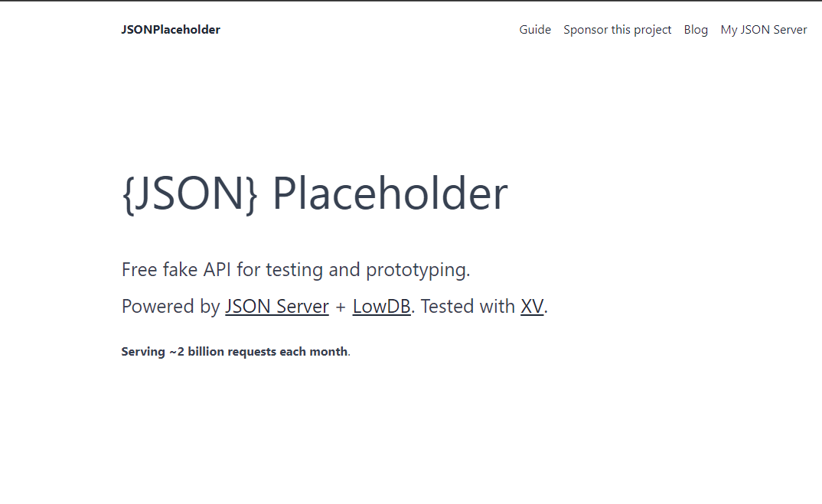
Task: Click the "Powered by" text
Action: 171,307
